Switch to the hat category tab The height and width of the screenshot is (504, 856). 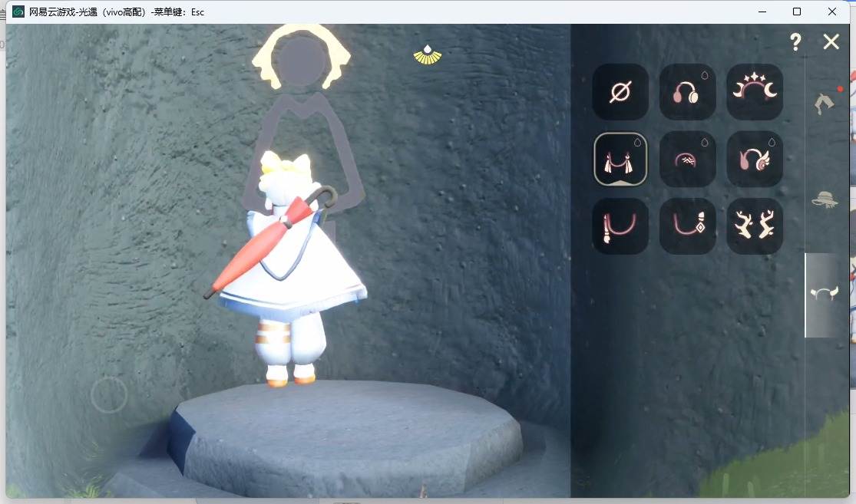pos(825,199)
